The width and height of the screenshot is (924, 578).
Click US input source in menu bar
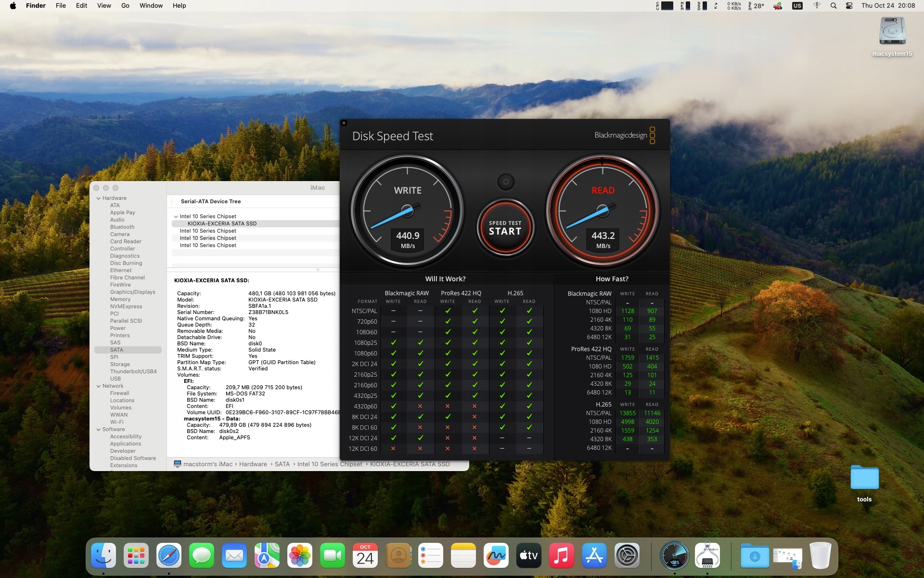tap(797, 6)
